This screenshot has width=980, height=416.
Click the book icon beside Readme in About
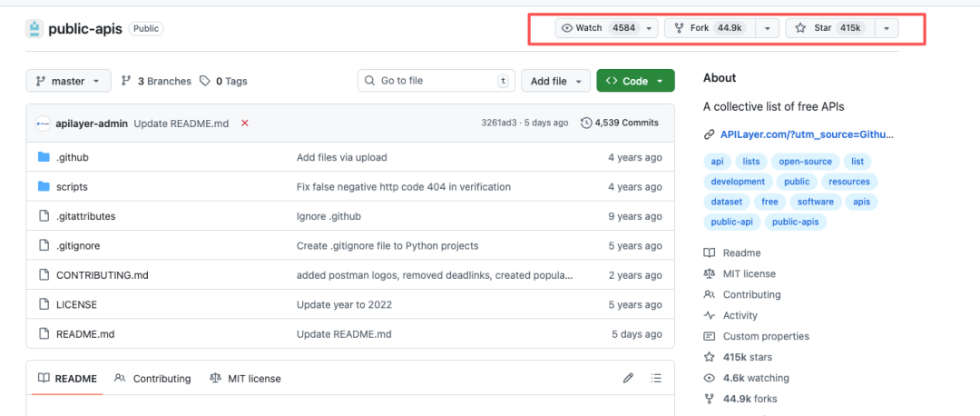[x=709, y=253]
